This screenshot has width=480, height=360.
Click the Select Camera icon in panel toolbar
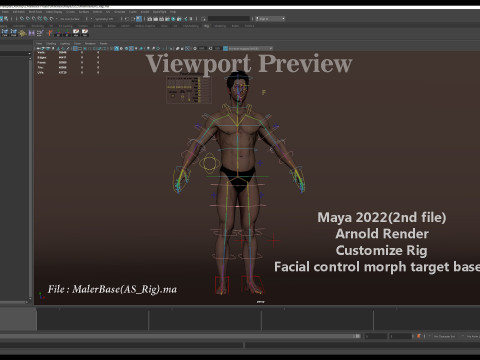(x=38, y=48)
